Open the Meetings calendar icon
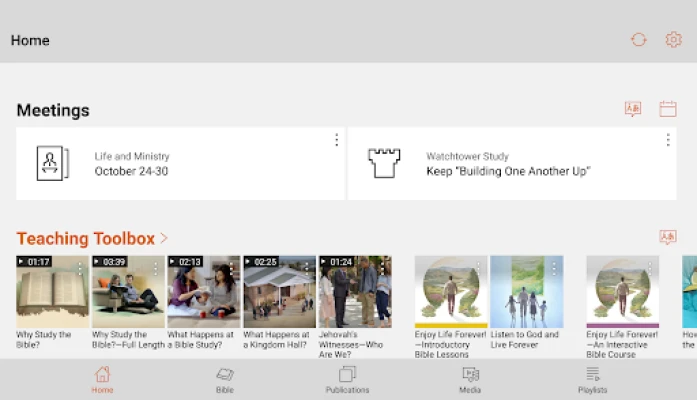Image resolution: width=697 pixels, height=400 pixels. pos(668,108)
